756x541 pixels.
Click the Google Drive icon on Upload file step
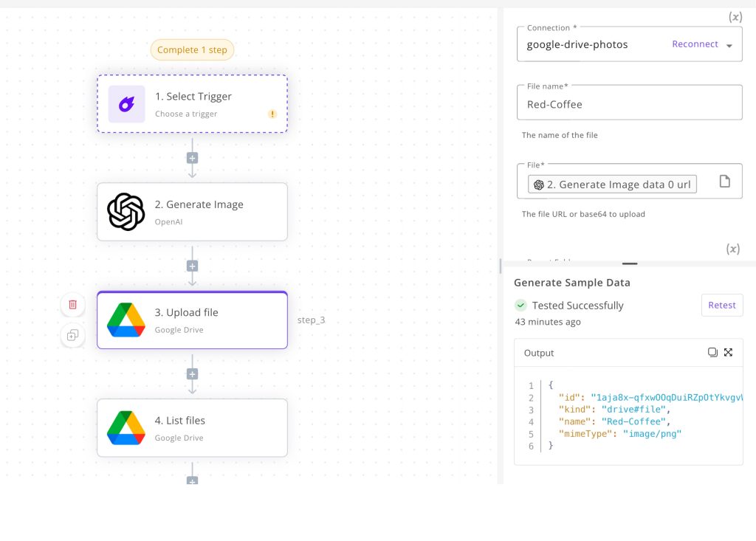click(x=126, y=320)
